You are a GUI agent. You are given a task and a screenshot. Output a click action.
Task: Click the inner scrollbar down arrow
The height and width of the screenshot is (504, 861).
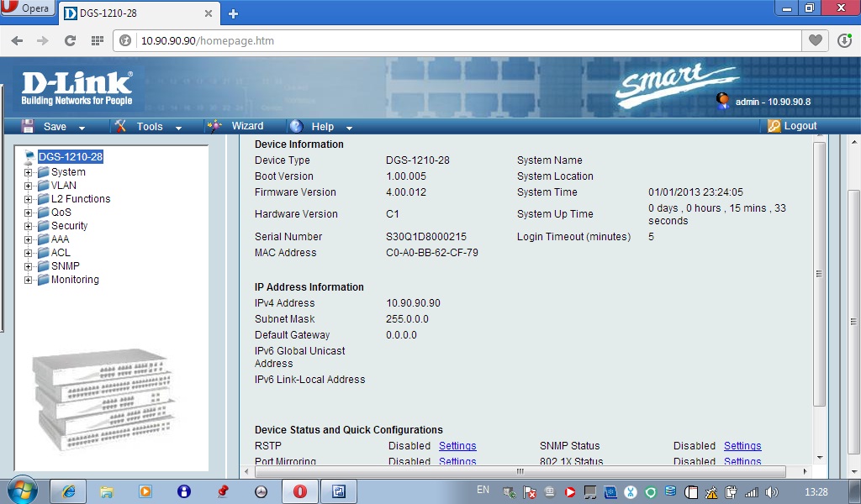(819, 458)
